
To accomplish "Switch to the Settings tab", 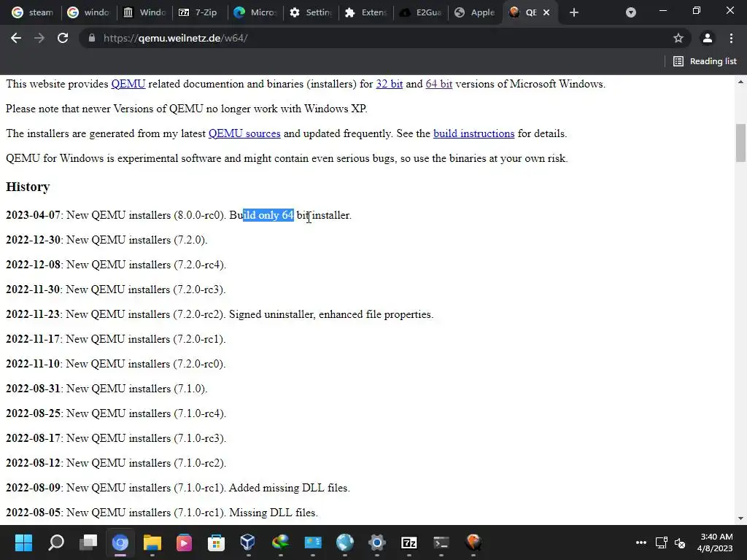I will pos(311,12).
